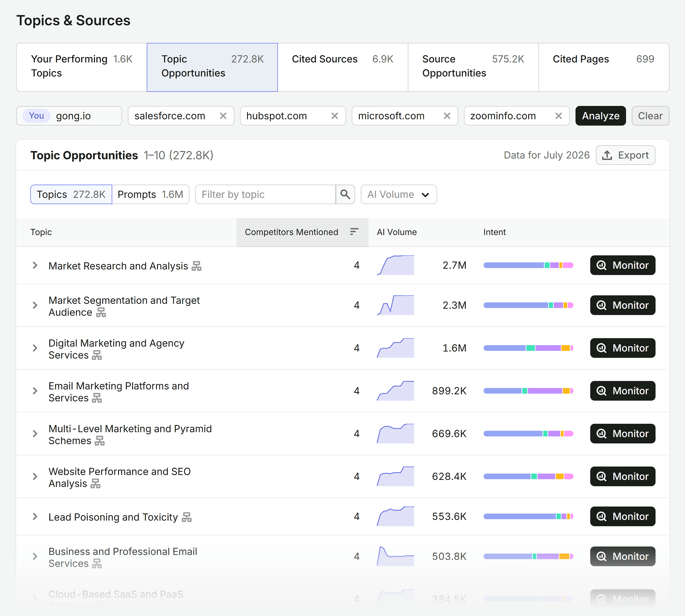The height and width of the screenshot is (616, 685).
Task: Select the Topic Opportunities tab
Action: (212, 67)
